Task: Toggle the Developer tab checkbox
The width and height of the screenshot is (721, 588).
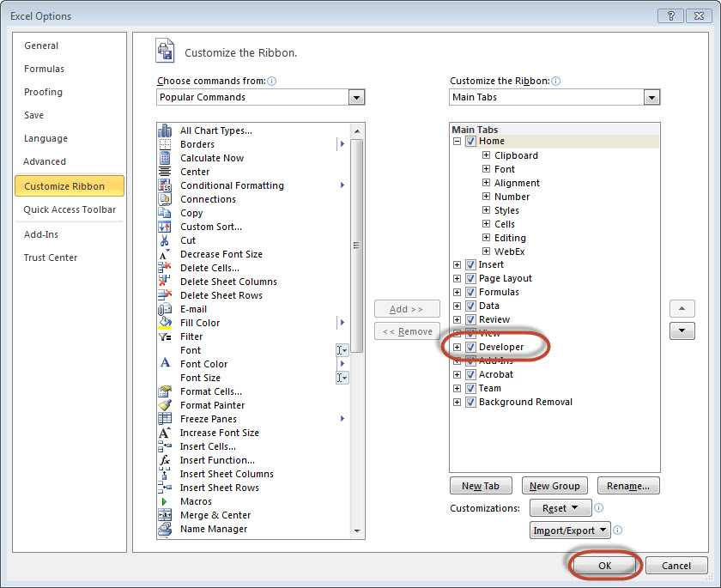Action: (x=470, y=347)
